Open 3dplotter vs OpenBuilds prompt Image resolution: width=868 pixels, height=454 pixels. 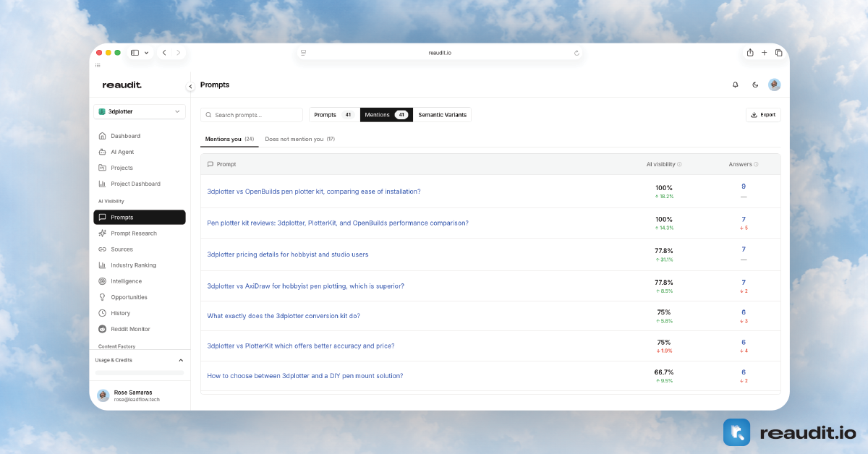[314, 192]
